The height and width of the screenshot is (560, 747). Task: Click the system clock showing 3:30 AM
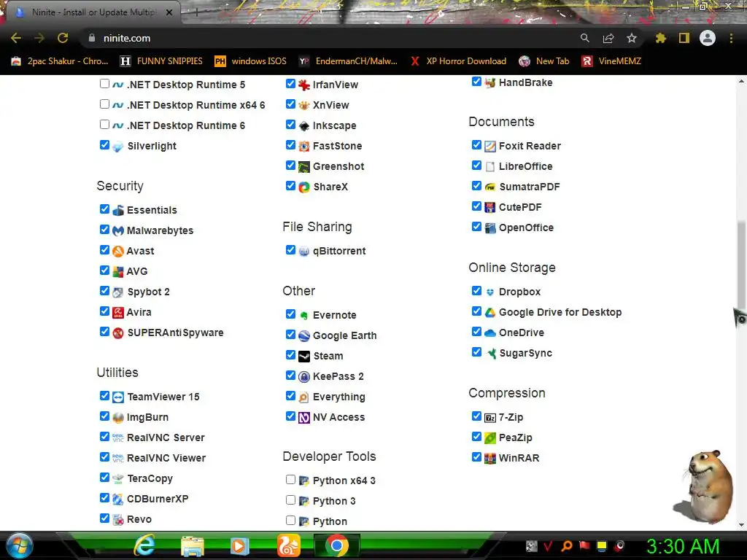[683, 546]
